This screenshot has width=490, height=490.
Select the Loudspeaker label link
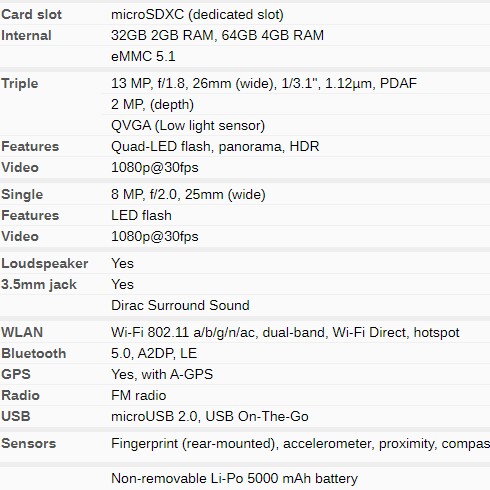(45, 263)
